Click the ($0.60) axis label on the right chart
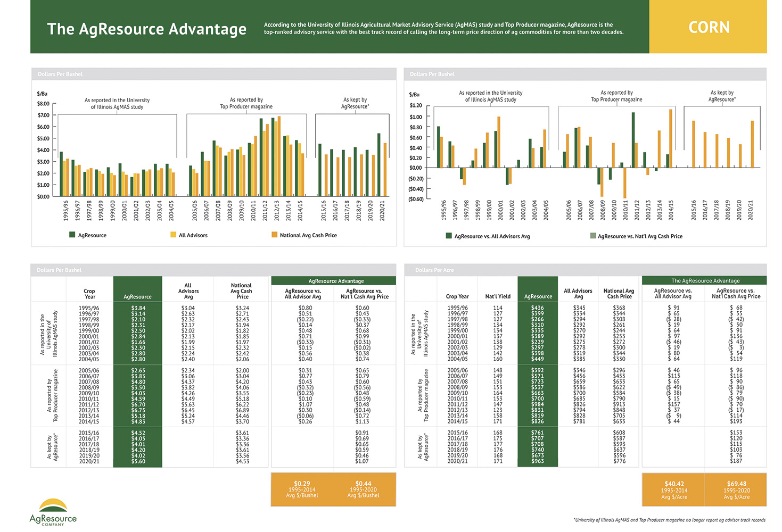Image resolution: width=782 pixels, height=532 pixels. point(416,199)
